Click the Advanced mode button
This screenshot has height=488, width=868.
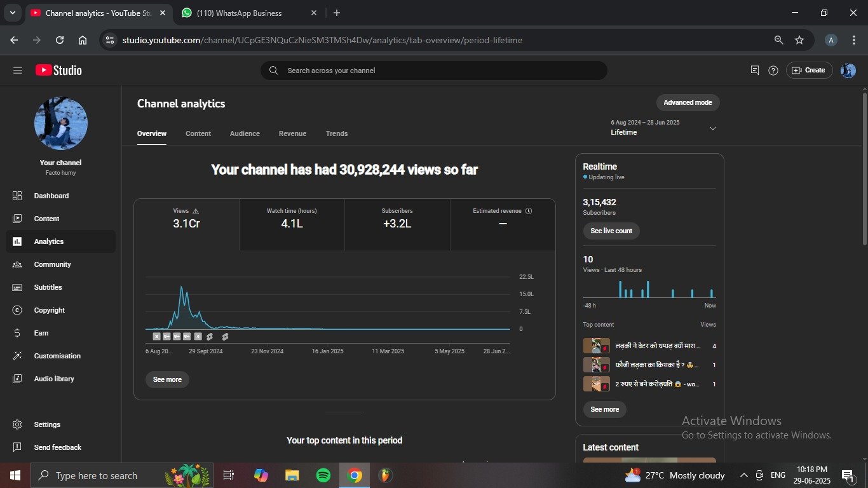pyautogui.click(x=688, y=102)
